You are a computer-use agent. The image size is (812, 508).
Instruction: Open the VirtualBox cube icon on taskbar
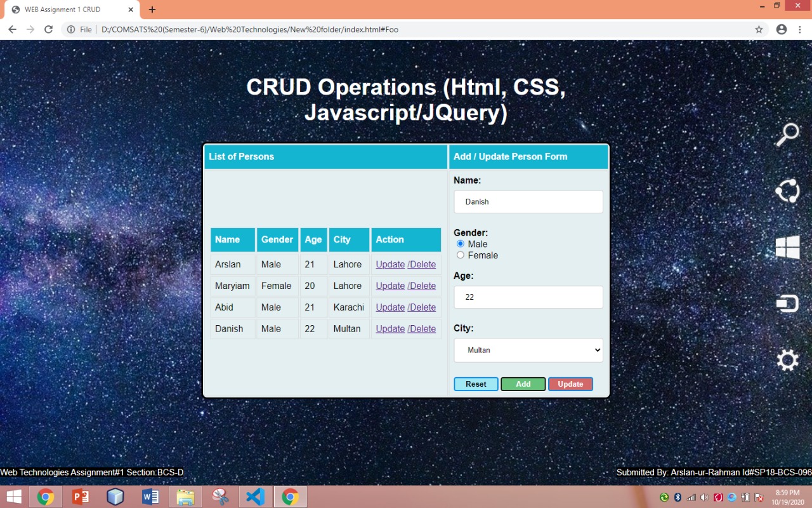coord(115,497)
